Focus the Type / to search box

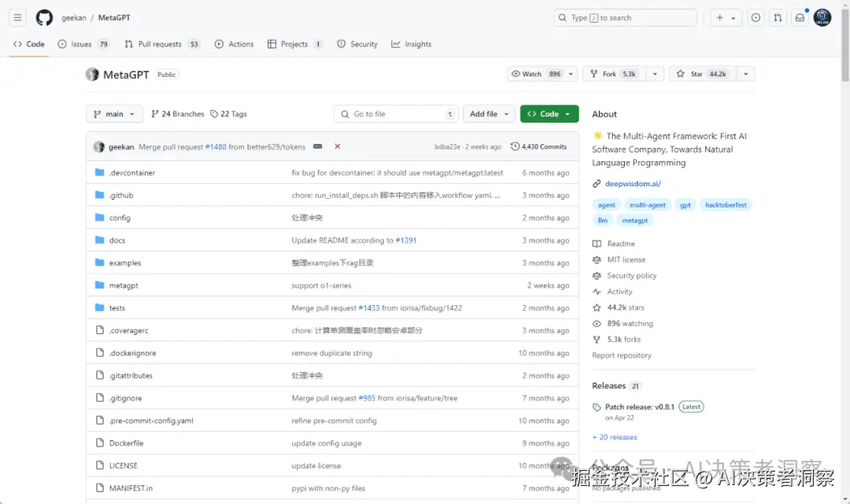(x=625, y=18)
